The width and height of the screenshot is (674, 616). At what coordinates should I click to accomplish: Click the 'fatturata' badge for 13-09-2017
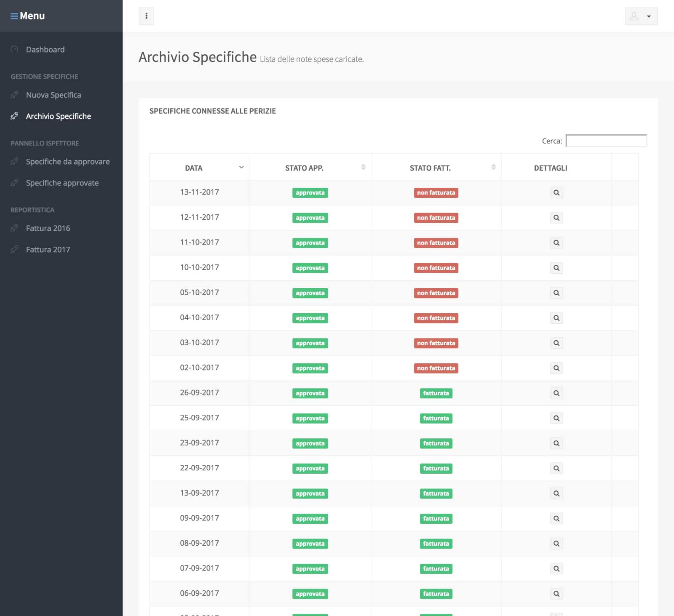tap(436, 493)
